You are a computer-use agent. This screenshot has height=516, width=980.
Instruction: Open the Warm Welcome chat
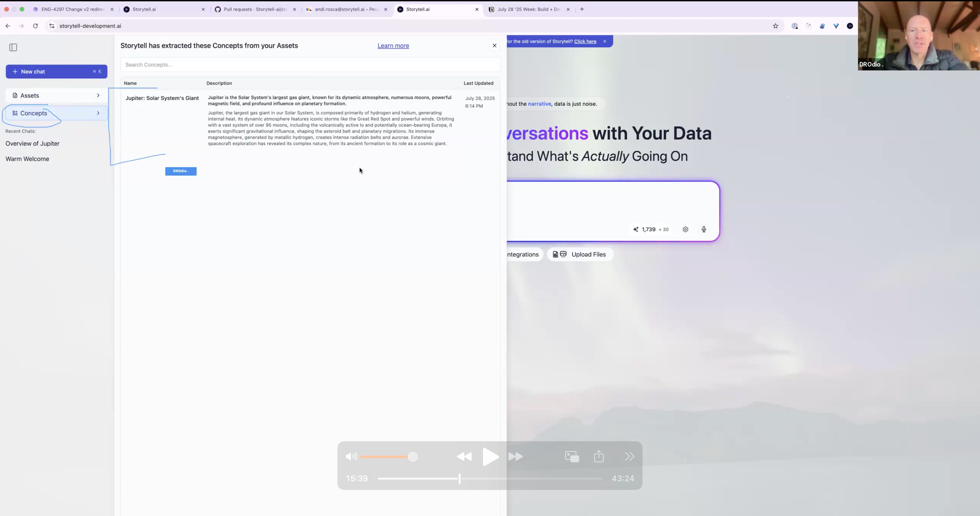pyautogui.click(x=27, y=159)
